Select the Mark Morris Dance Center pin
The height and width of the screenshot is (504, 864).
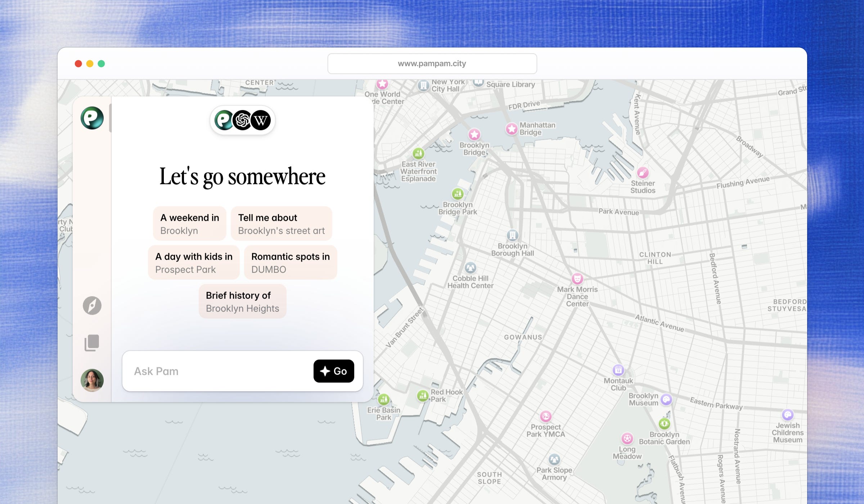[x=577, y=279]
